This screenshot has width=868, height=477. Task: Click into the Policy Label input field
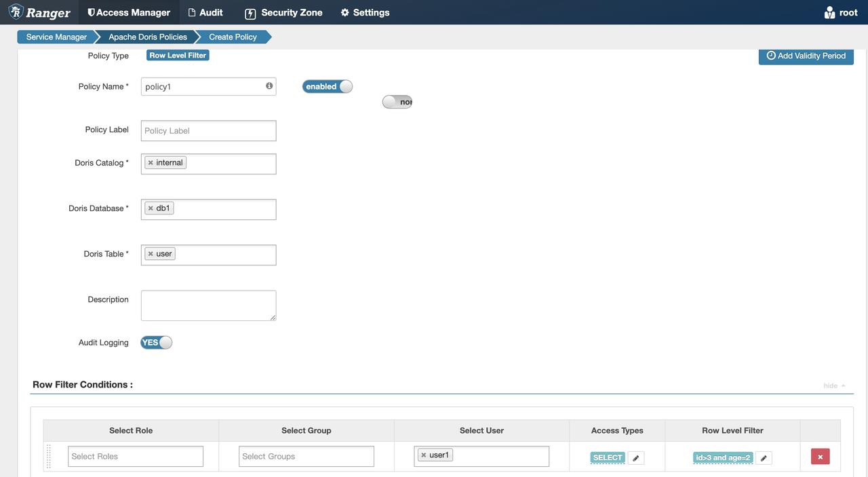[x=208, y=131]
